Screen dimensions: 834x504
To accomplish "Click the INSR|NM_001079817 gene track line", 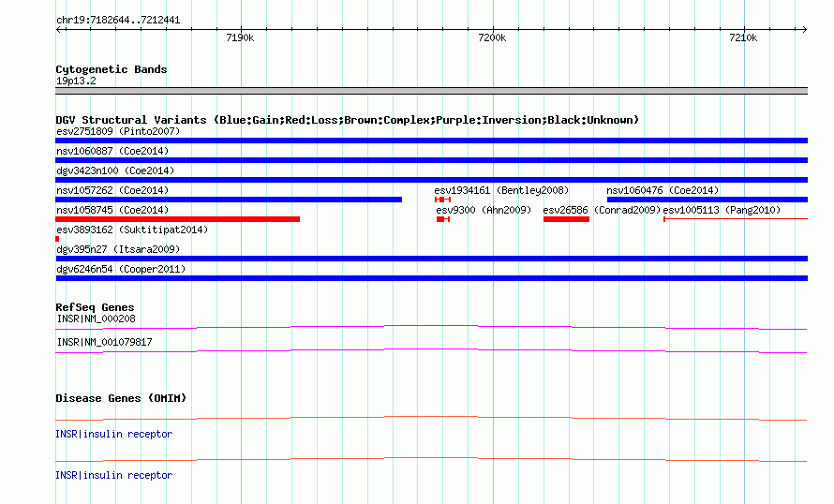I will 431,351.
